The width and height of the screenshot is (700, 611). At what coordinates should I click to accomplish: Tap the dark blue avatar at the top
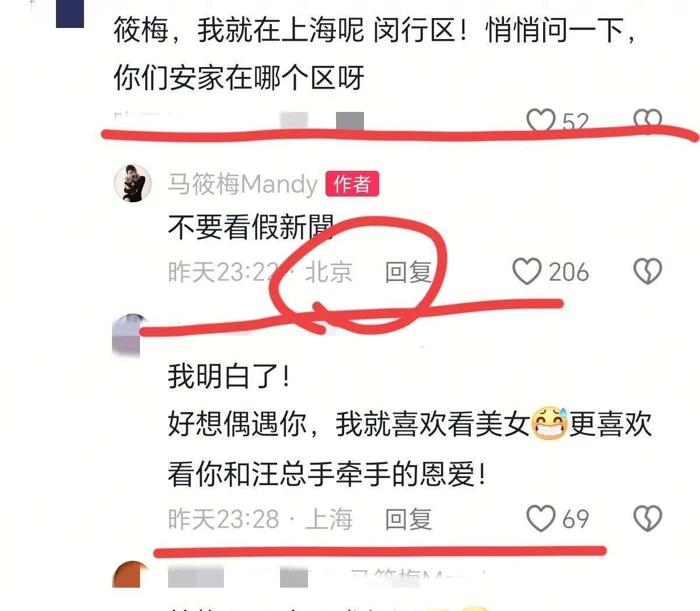point(70,14)
